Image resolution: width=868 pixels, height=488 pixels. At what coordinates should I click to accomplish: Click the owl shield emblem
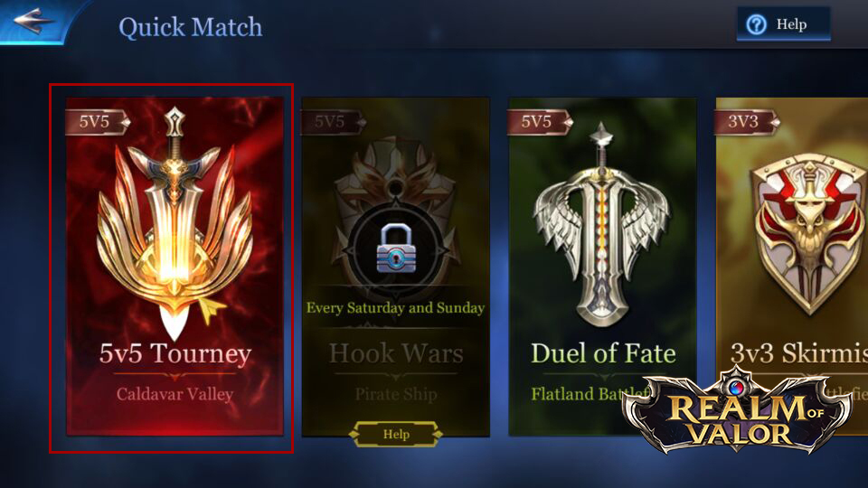click(808, 232)
